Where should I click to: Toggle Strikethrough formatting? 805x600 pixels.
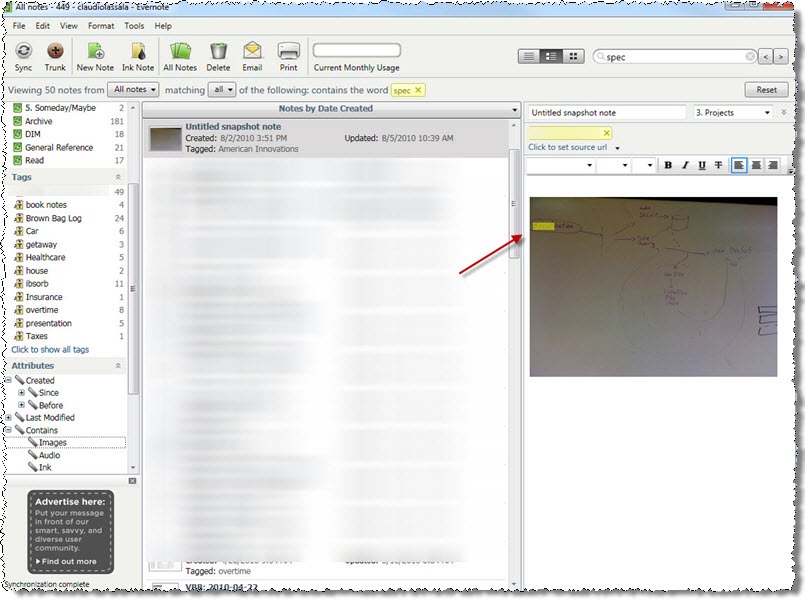718,165
